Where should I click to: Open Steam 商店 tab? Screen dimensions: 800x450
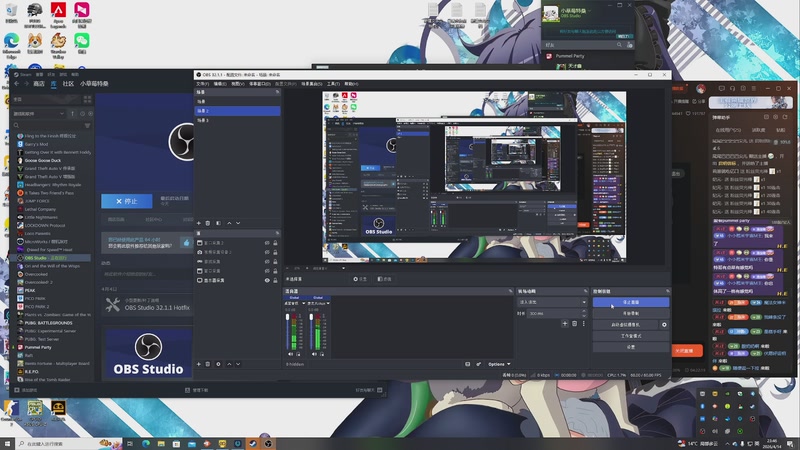click(39, 84)
